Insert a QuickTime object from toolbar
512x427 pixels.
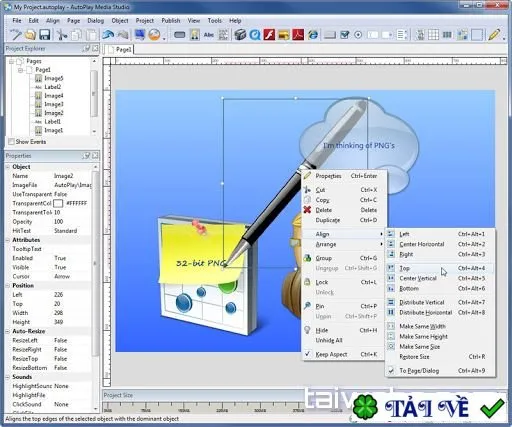pyautogui.click(x=255, y=35)
